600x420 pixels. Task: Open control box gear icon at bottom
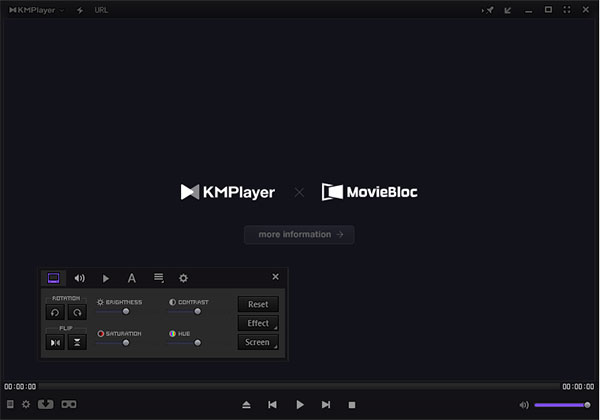click(26, 404)
